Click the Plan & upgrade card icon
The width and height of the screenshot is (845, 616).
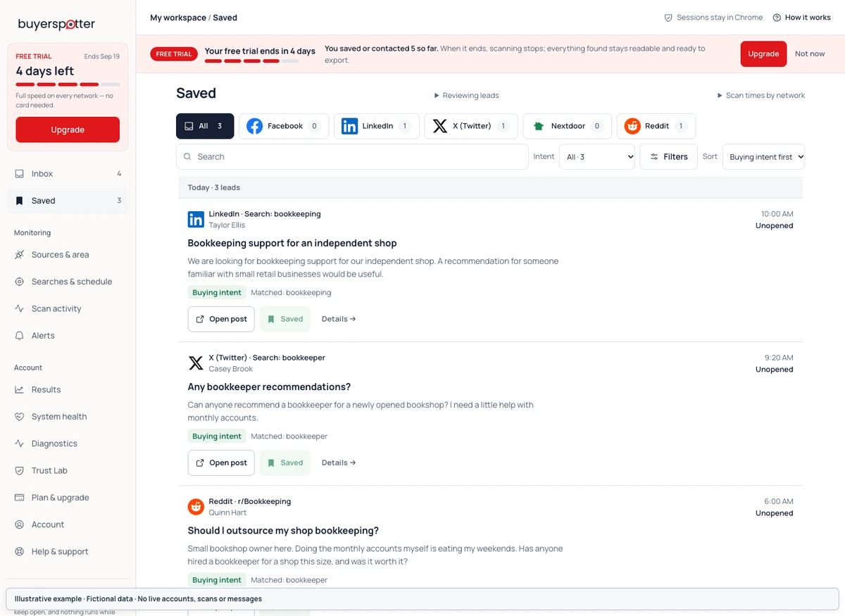(20, 498)
